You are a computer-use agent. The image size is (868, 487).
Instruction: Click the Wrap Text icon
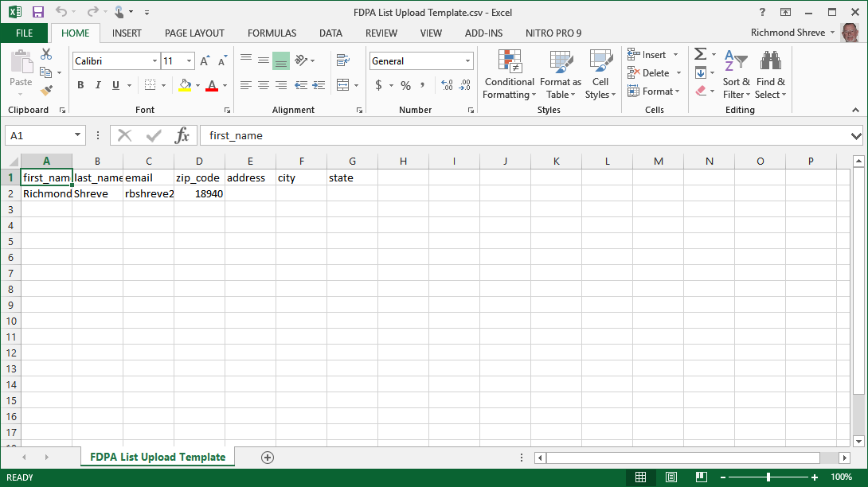tap(343, 60)
